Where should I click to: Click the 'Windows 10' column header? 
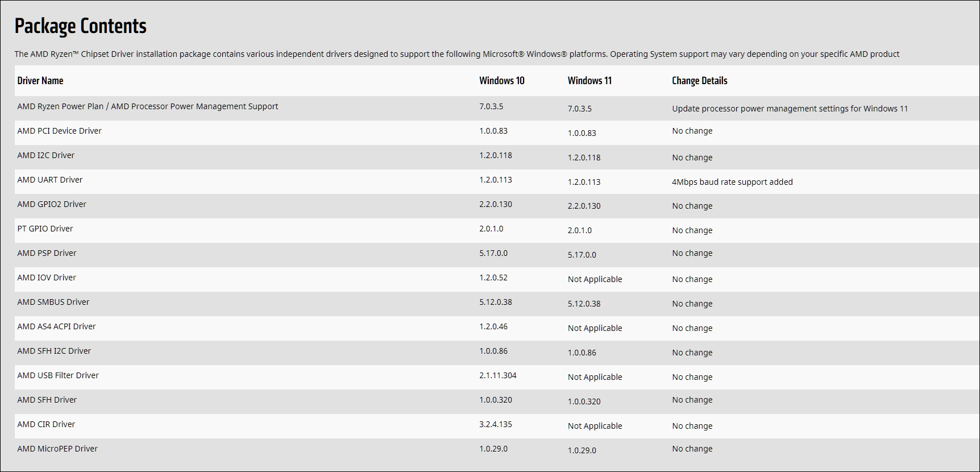(502, 81)
